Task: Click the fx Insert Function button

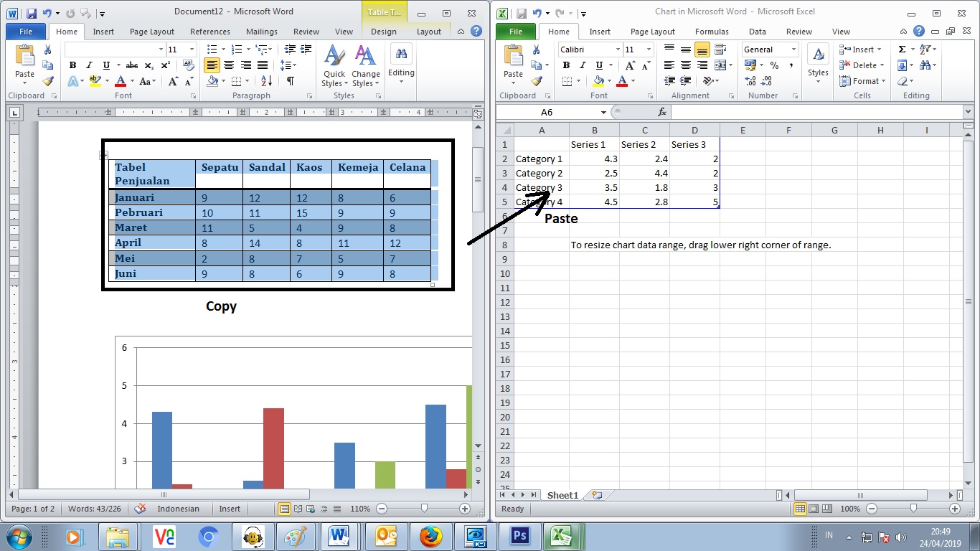Action: click(662, 112)
